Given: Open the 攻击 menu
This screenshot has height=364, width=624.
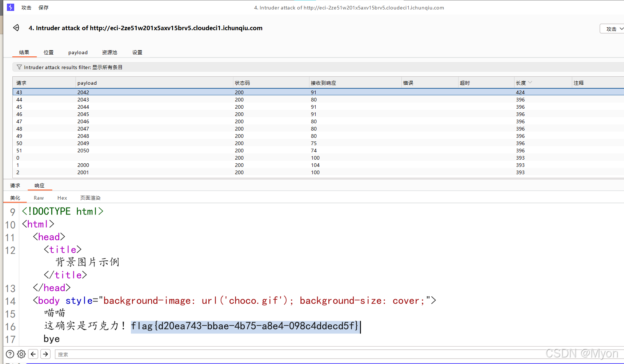Looking at the screenshot, I should click(26, 8).
